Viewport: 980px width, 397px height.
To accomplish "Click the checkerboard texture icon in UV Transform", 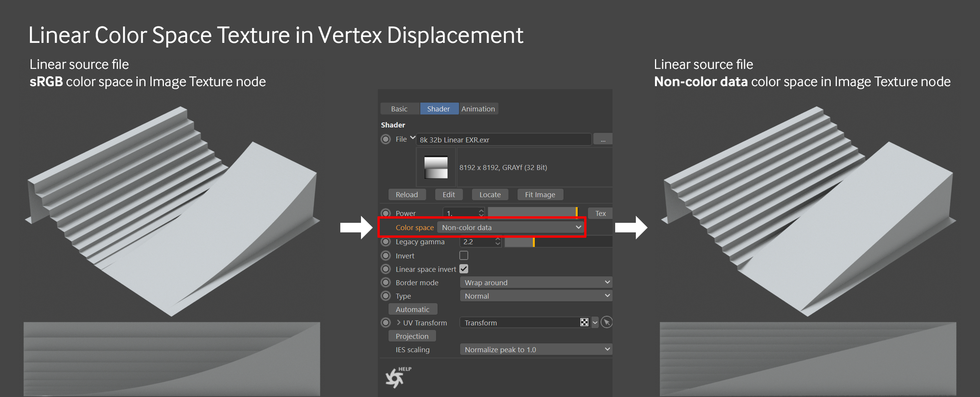I will [584, 322].
